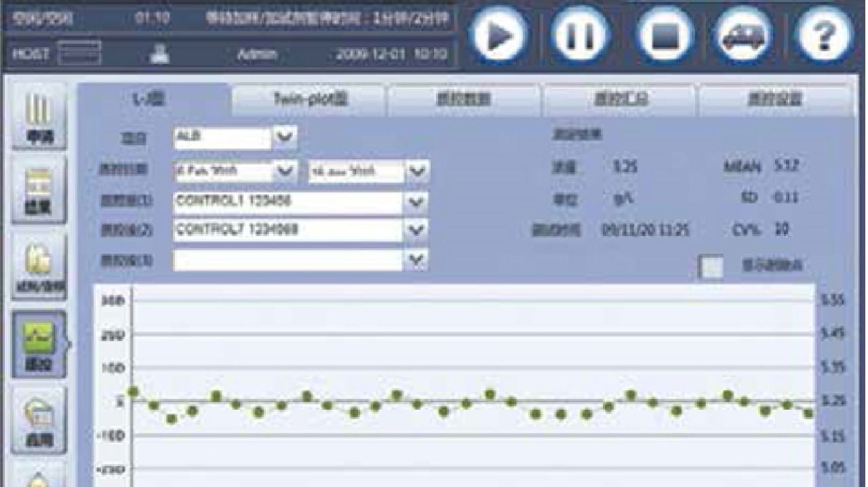
Task: Open the CONTROL7 control dropdown arrow
Action: pos(416,230)
